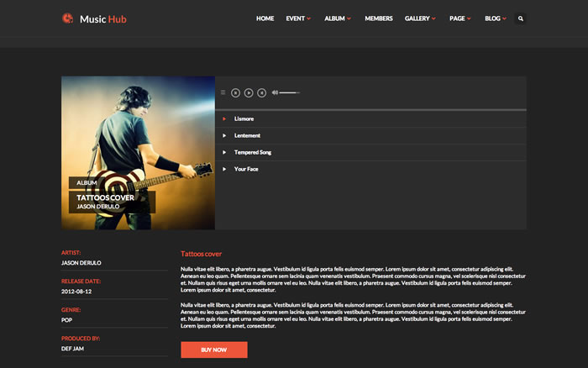Click the Music Hub site title

[x=103, y=19]
